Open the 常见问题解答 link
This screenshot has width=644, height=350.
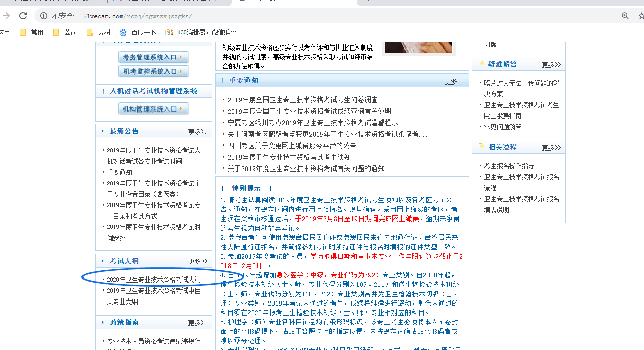502,127
